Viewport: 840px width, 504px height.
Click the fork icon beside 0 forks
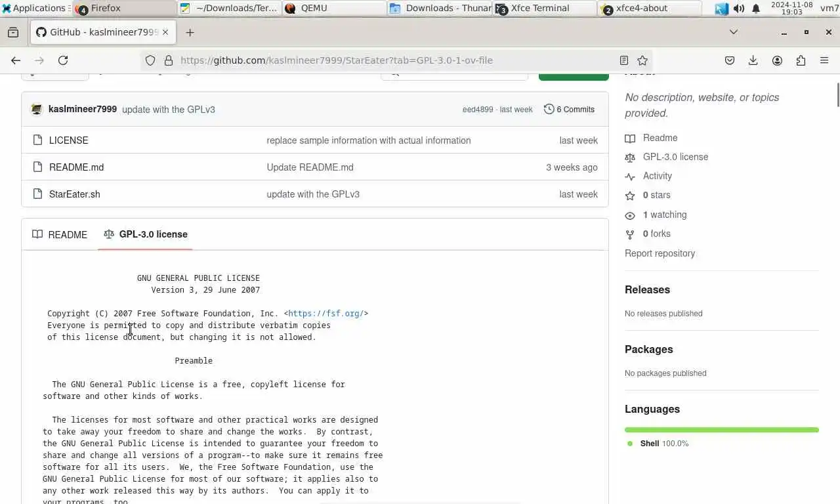click(630, 234)
